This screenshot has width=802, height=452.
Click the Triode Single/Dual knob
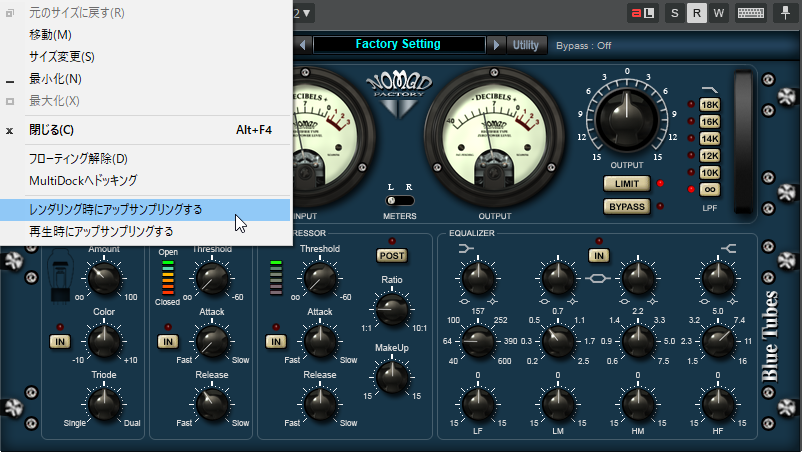(104, 404)
